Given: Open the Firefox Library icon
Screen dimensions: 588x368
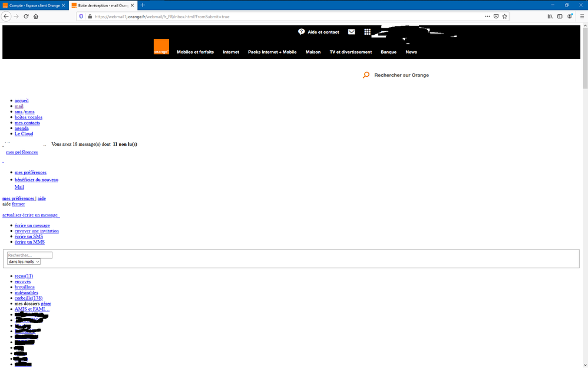Looking at the screenshot, I should click(x=550, y=17).
